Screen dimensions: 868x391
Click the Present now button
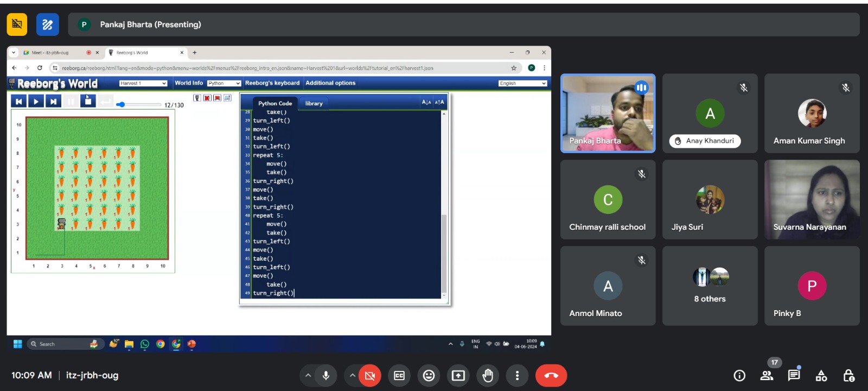coord(458,375)
